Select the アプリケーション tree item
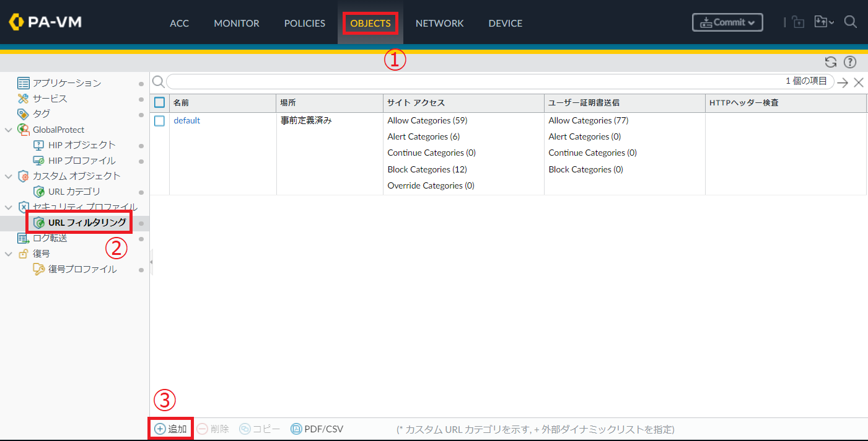The image size is (868, 441). coord(67,83)
